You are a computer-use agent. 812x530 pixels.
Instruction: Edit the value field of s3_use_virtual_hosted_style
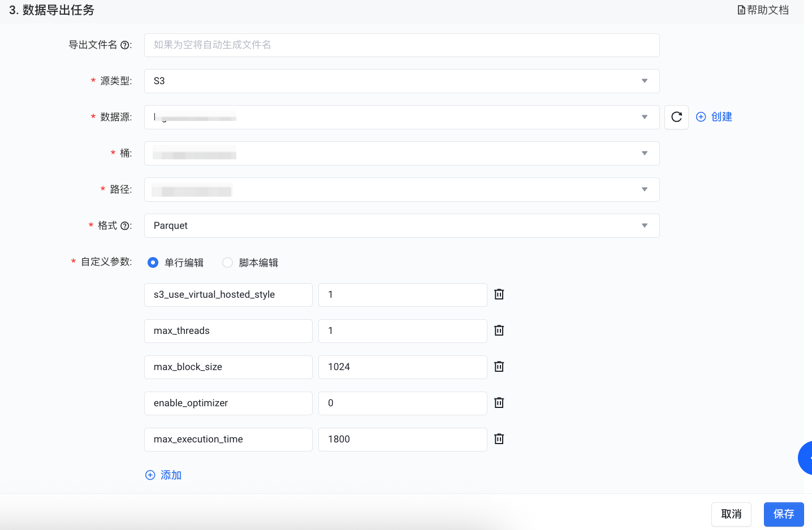pyautogui.click(x=403, y=295)
